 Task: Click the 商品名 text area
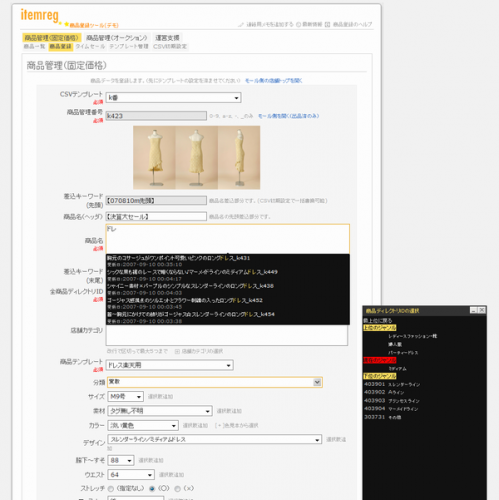click(x=228, y=239)
